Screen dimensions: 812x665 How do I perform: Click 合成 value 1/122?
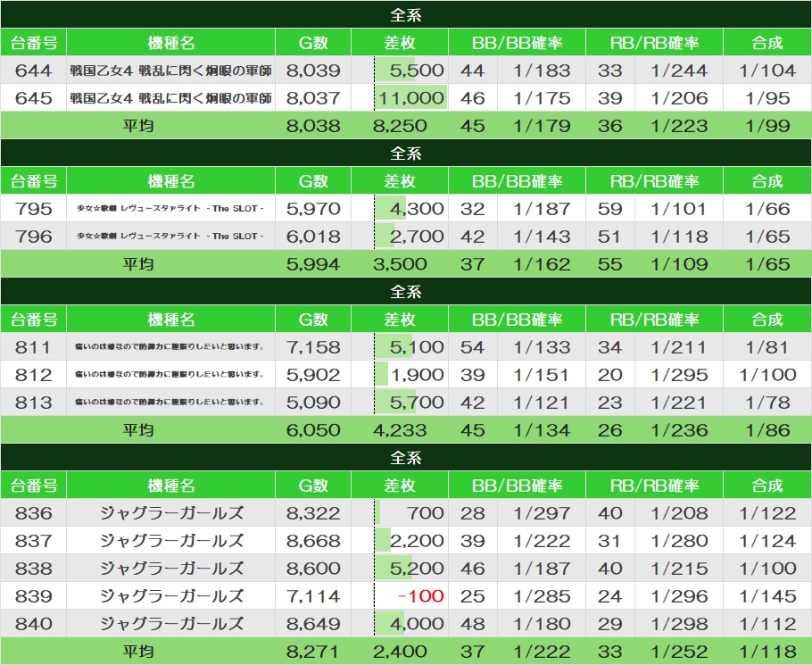coord(767,513)
